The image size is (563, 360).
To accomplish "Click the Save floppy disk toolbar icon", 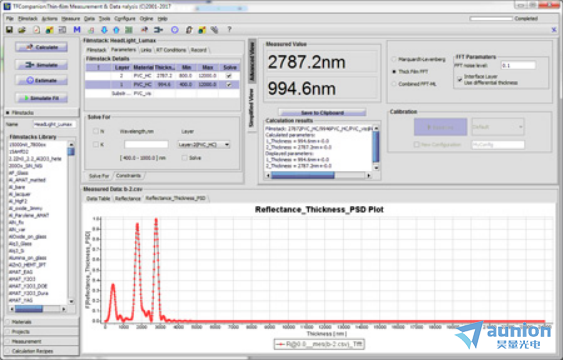I will [x=9, y=30].
